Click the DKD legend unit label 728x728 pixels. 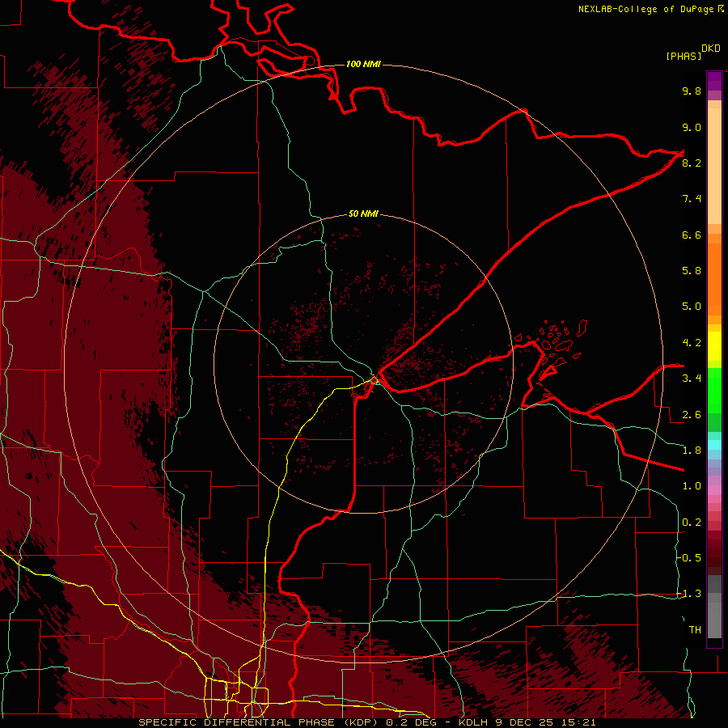[711, 49]
